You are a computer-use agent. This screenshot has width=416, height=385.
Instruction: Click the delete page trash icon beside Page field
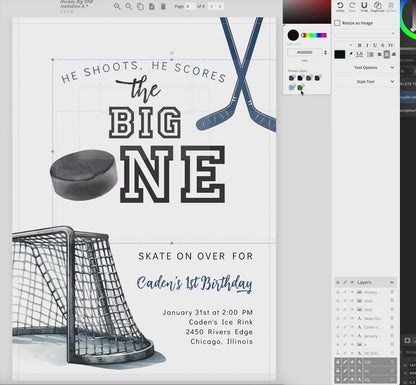(163, 6)
